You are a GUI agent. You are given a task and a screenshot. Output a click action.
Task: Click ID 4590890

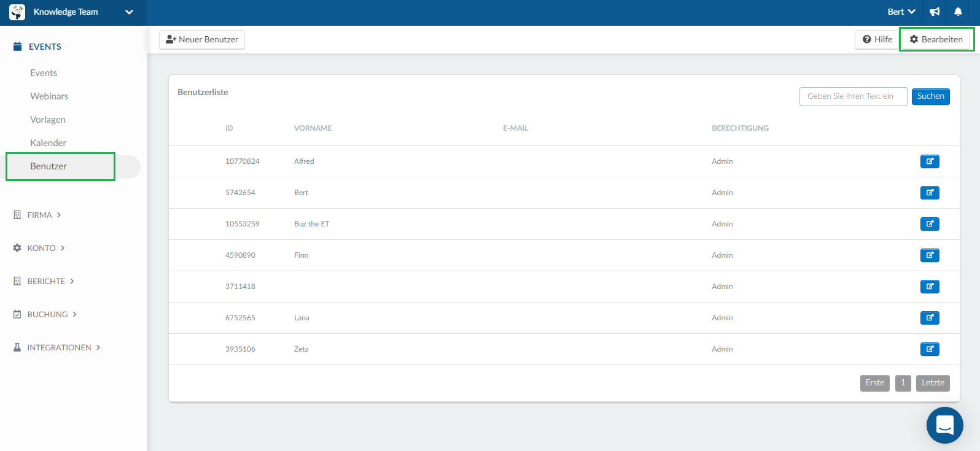click(240, 255)
